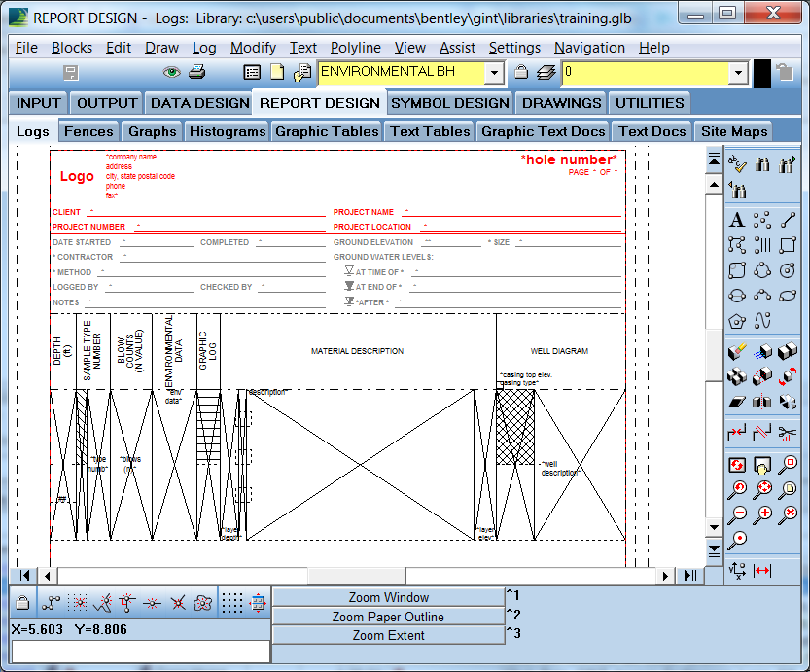Click the zoom in magnifier with plus
Viewport: 810px width, 672px height.
[762, 515]
